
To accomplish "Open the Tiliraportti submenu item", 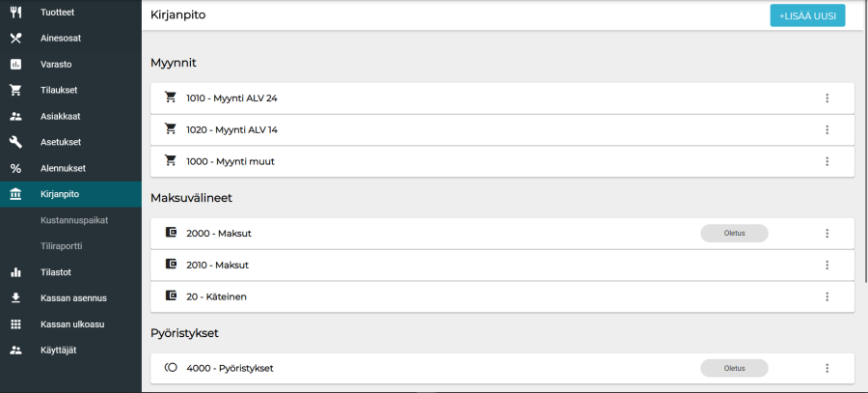I will tap(68, 246).
